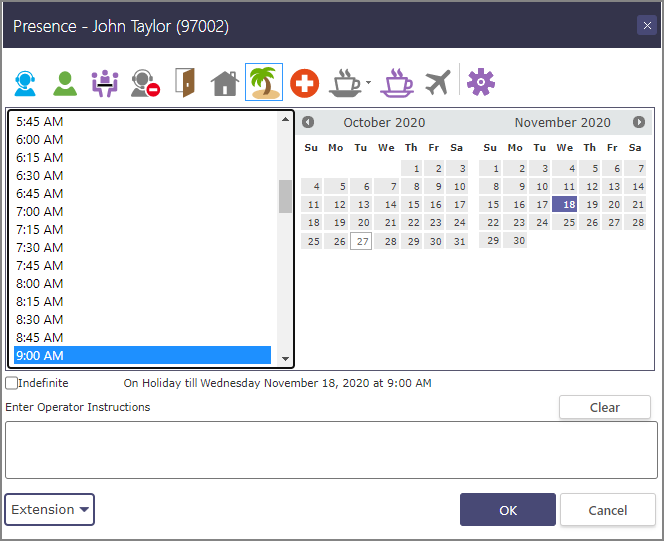Pick October 14 in calendar

click(386, 204)
